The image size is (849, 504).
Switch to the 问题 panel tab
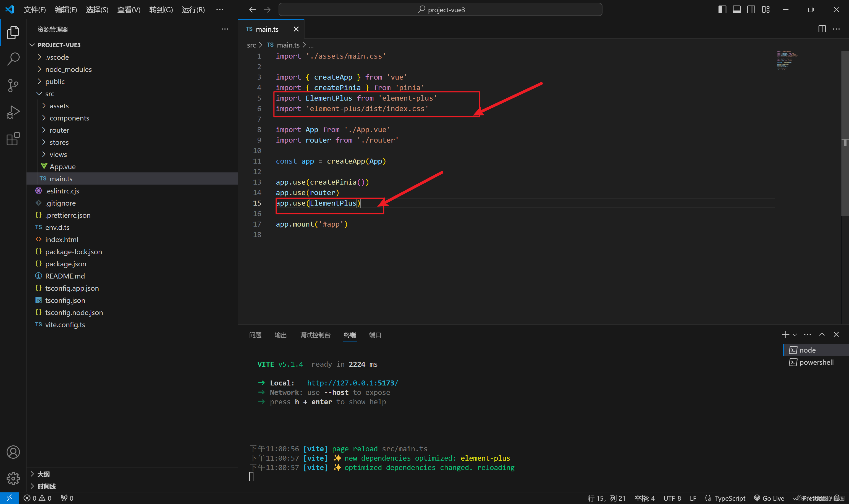tap(255, 335)
